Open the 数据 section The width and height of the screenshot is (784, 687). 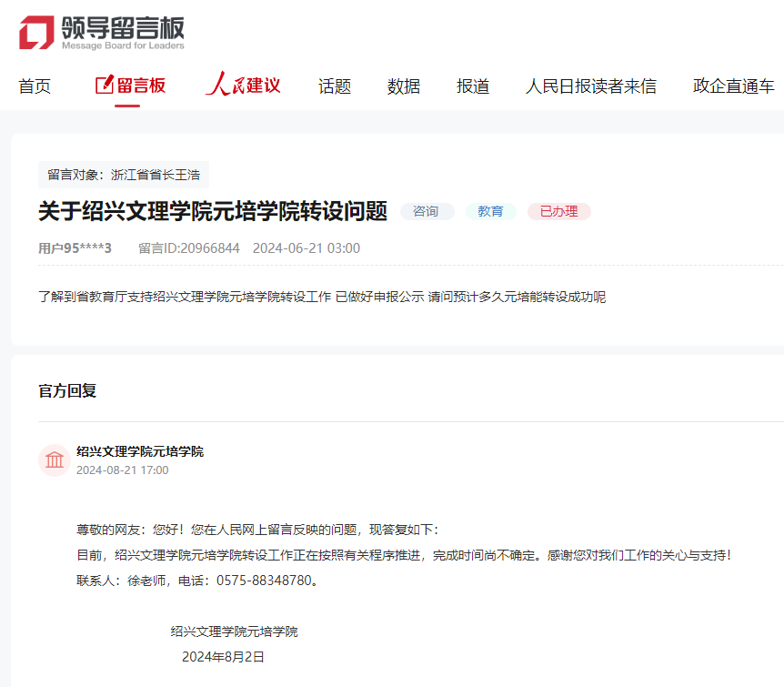(x=403, y=85)
